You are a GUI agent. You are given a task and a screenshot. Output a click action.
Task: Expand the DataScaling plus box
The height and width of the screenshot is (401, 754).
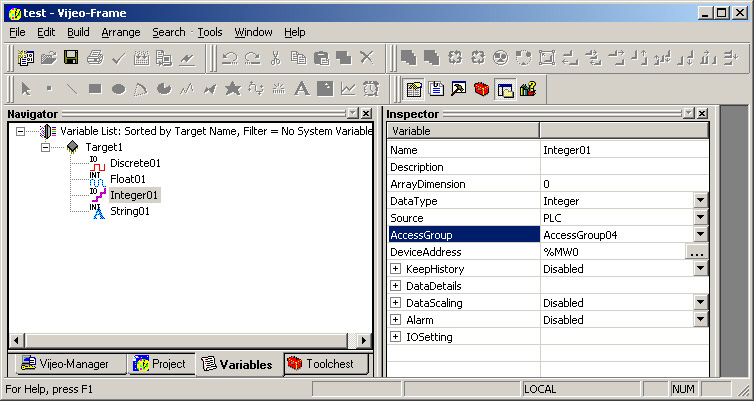(395, 303)
